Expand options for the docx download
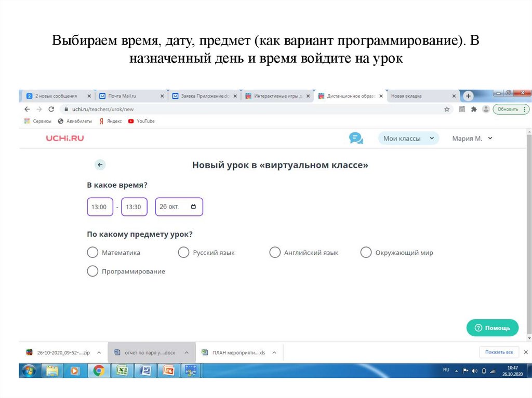The width and height of the screenshot is (532, 398). [187, 352]
